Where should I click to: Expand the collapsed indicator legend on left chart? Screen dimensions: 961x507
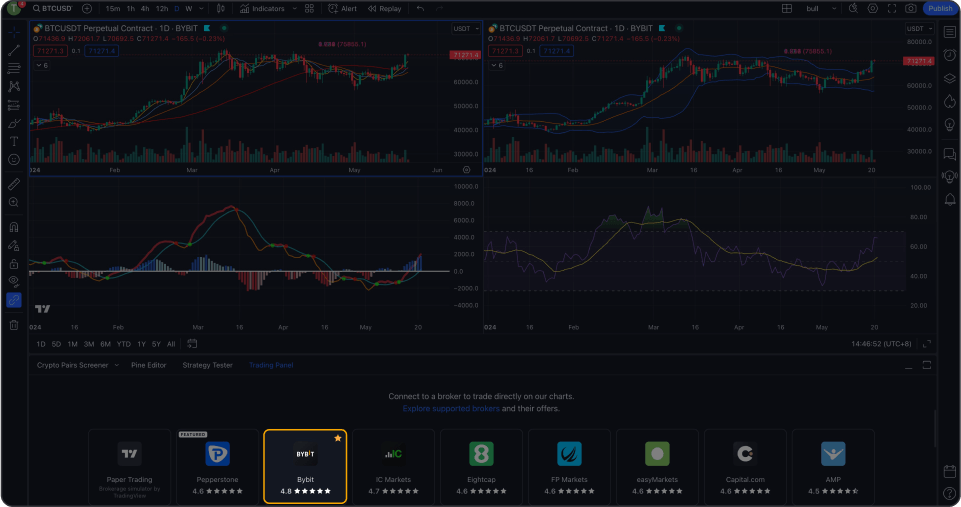(42, 65)
